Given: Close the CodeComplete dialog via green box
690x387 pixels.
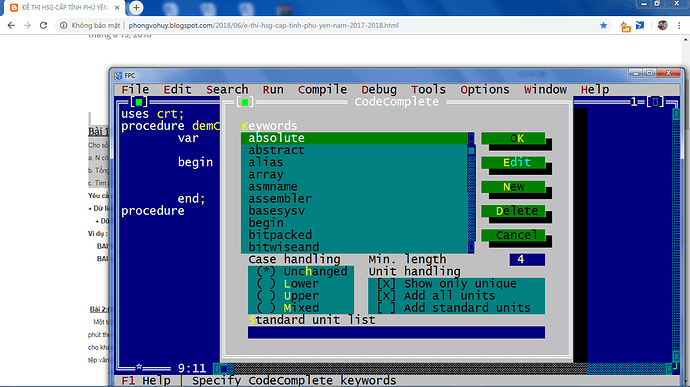Looking at the screenshot, I should (x=245, y=102).
